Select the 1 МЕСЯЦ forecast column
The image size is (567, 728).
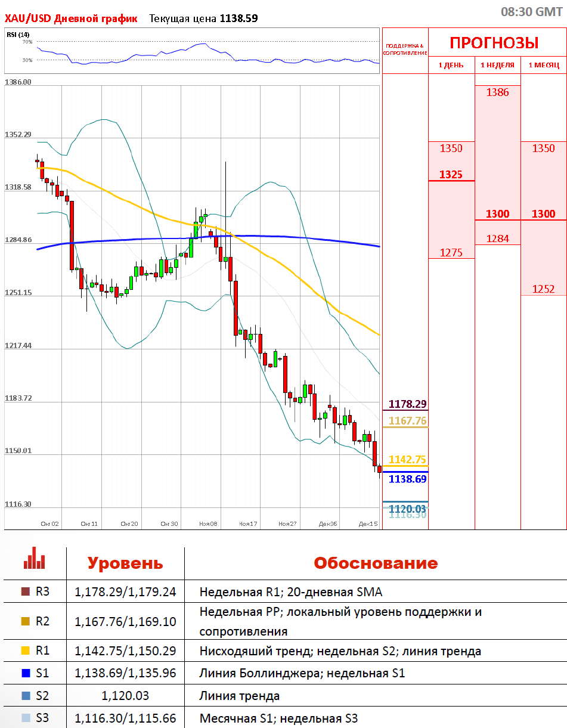tap(543, 65)
